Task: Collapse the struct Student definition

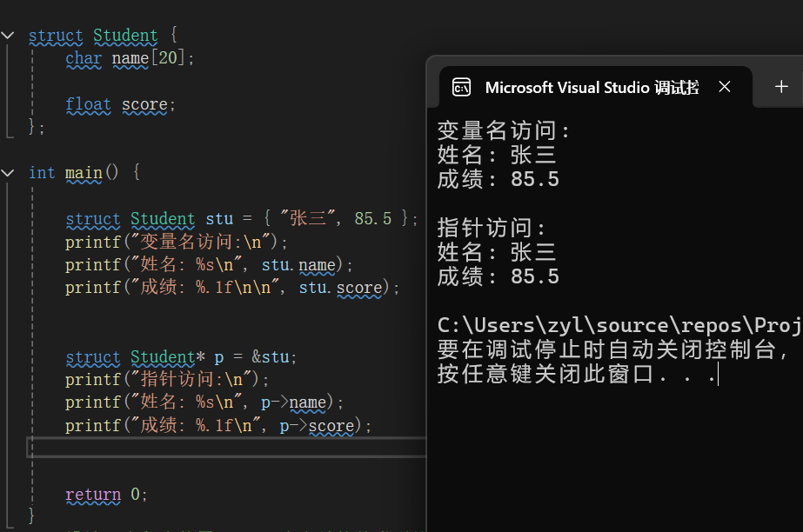Action: pyautogui.click(x=9, y=36)
